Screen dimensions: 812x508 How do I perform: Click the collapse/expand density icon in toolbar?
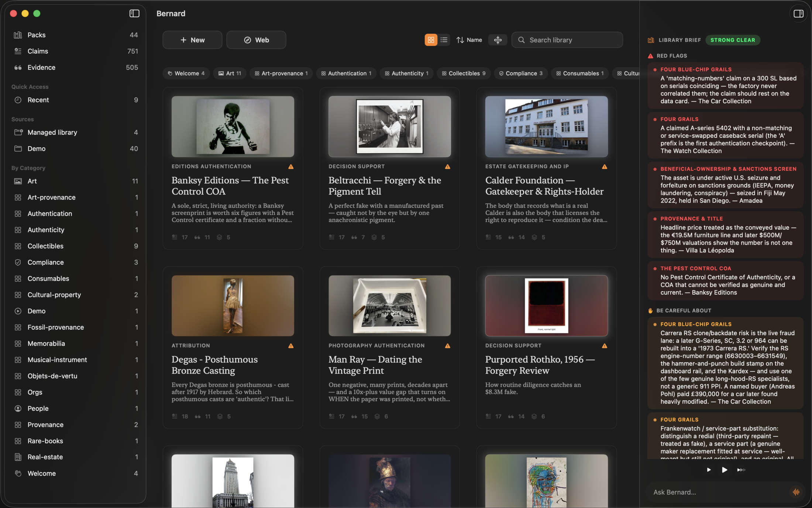(498, 40)
